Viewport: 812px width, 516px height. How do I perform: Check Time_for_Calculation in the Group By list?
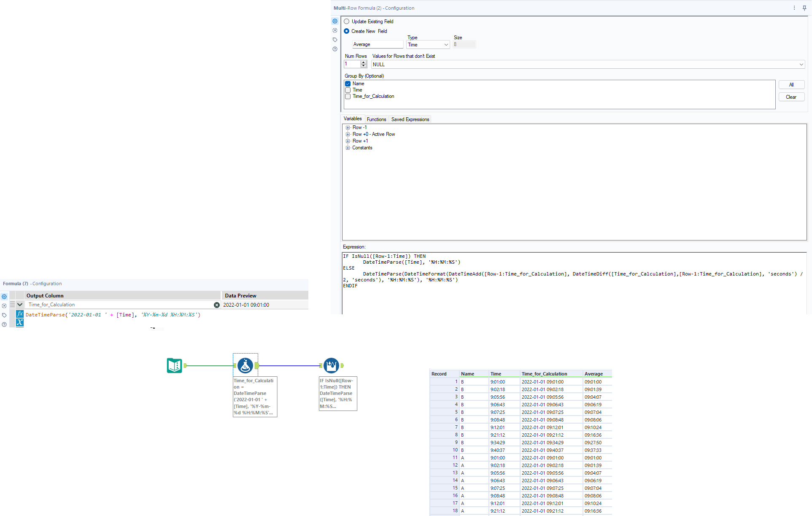(x=348, y=96)
